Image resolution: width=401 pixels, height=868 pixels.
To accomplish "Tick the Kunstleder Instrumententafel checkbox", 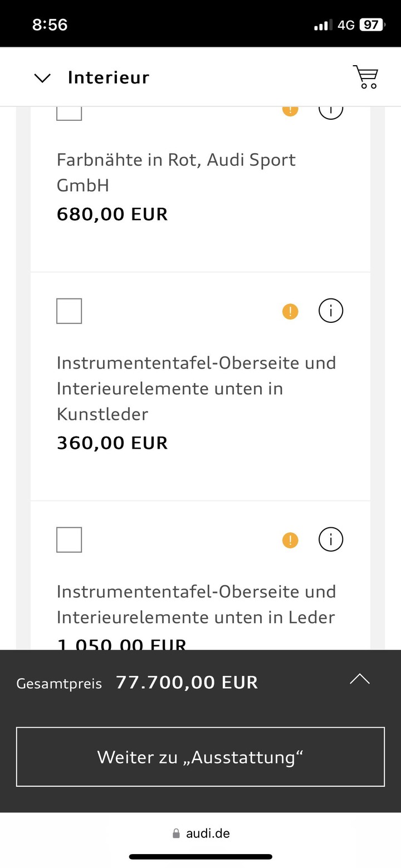I will tap(69, 311).
